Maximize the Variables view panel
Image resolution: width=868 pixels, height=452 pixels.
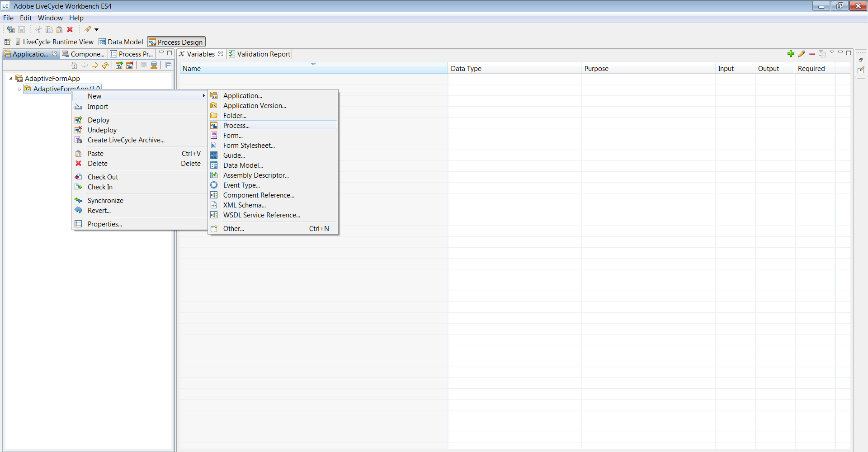pos(849,53)
